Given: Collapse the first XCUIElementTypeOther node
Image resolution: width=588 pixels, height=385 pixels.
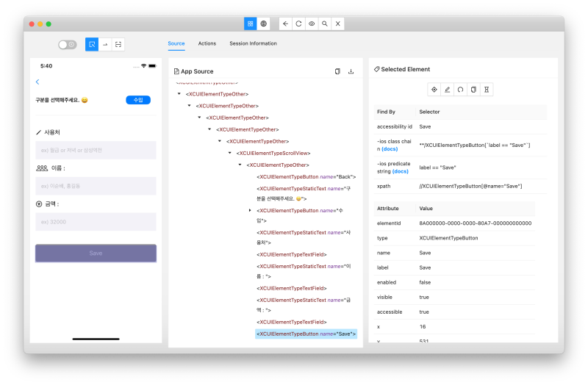Looking at the screenshot, I should coord(179,94).
